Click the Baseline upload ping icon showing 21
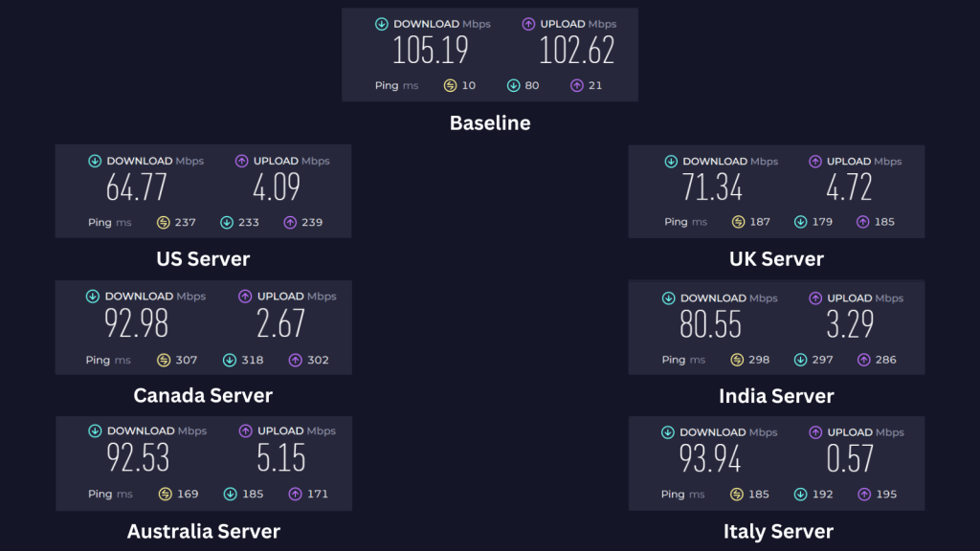This screenshot has height=551, width=980. click(x=577, y=85)
